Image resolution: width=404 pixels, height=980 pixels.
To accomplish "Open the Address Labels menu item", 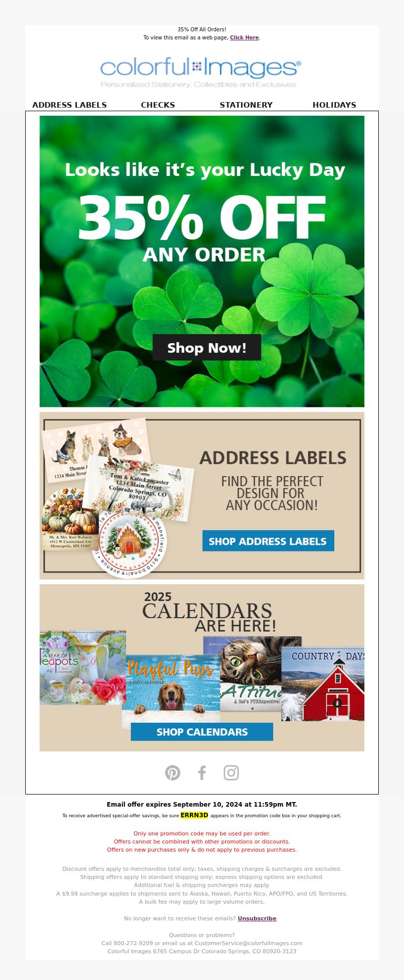I will pos(70,105).
